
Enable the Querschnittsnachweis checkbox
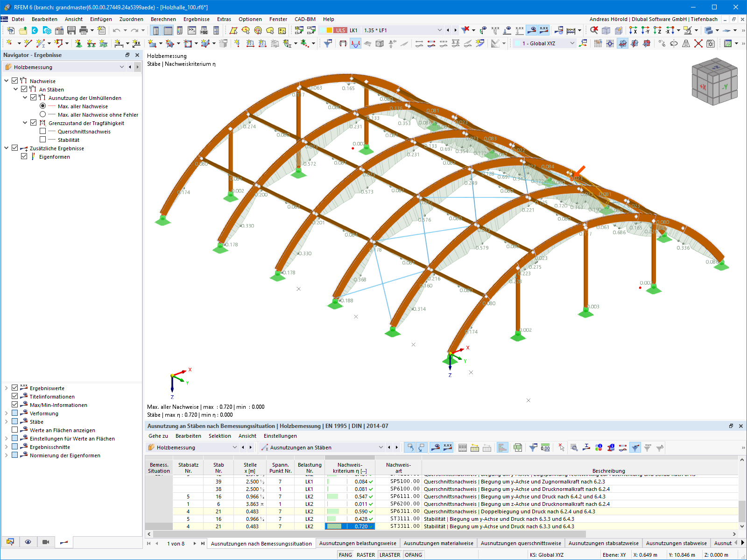coord(43,131)
